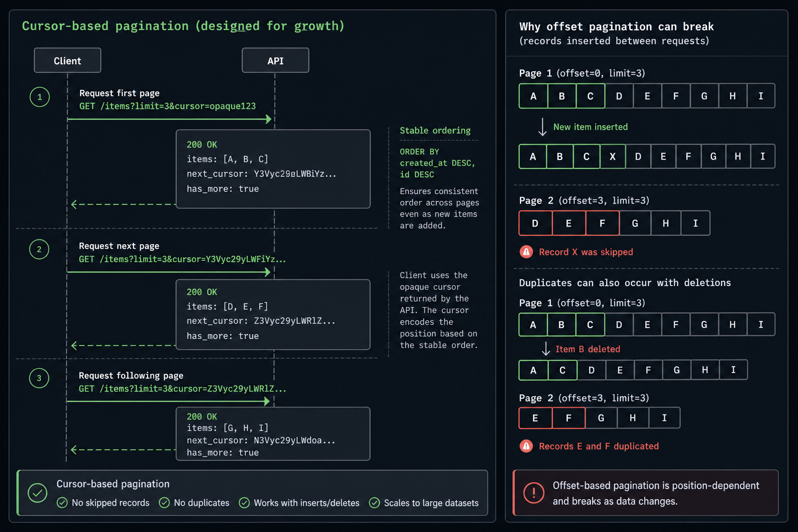Click the No skipped records checkmark
Screen dimensions: 798x532
click(x=62, y=502)
